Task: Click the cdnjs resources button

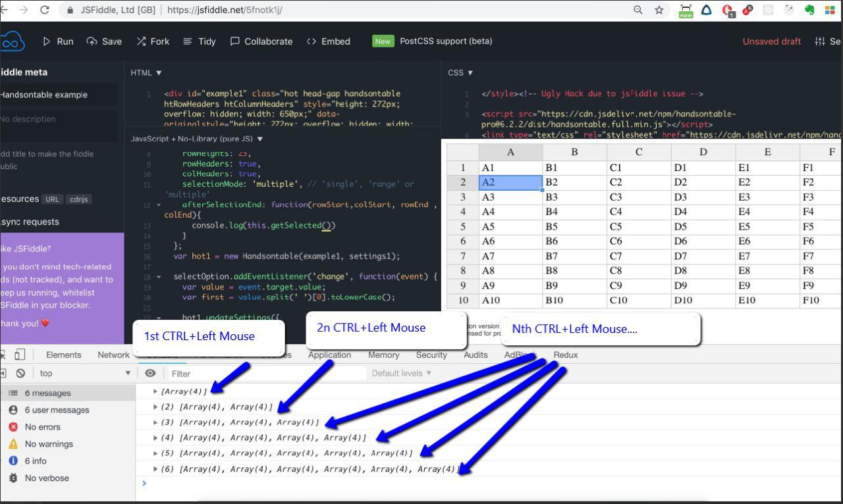Action: tap(78, 199)
